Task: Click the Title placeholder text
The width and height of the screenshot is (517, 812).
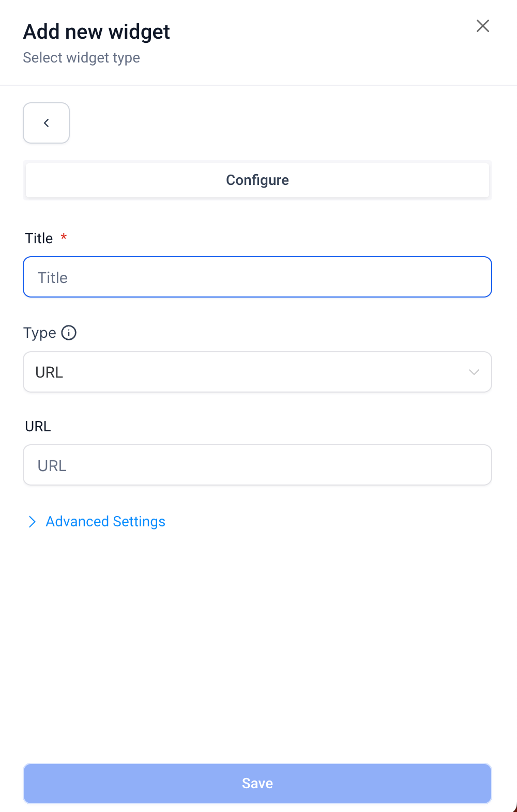Action: (53, 278)
